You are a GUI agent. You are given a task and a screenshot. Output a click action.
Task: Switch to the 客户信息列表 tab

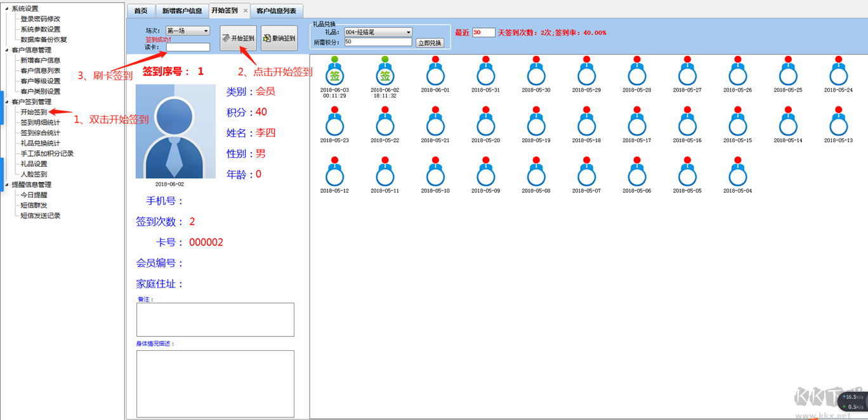point(276,11)
